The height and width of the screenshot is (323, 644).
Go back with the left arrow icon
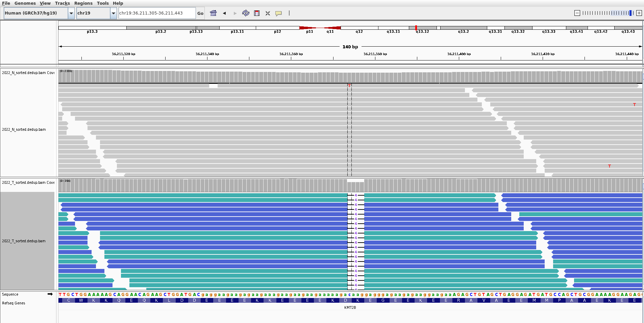coord(224,13)
